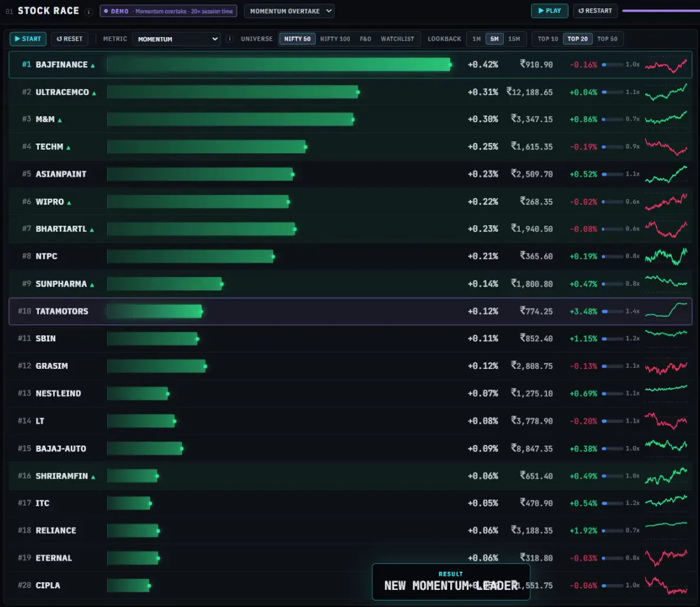This screenshot has width=700, height=607.
Task: Show TOP 50 stocks
Action: tap(607, 39)
